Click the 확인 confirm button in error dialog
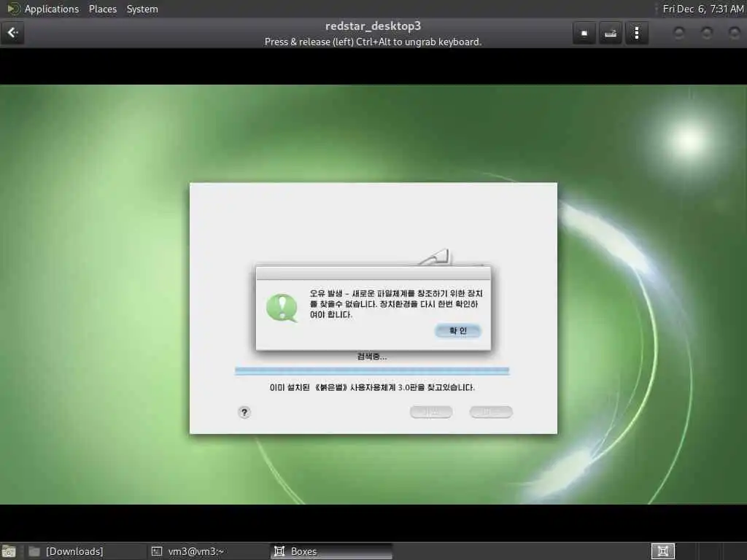 coord(458,330)
